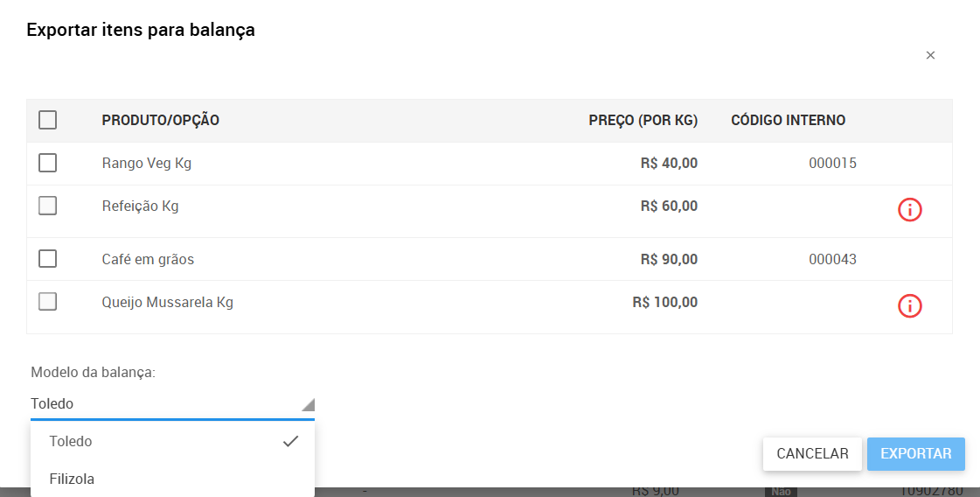980x497 pixels.
Task: Close the export dialog with X icon
Action: (x=930, y=55)
